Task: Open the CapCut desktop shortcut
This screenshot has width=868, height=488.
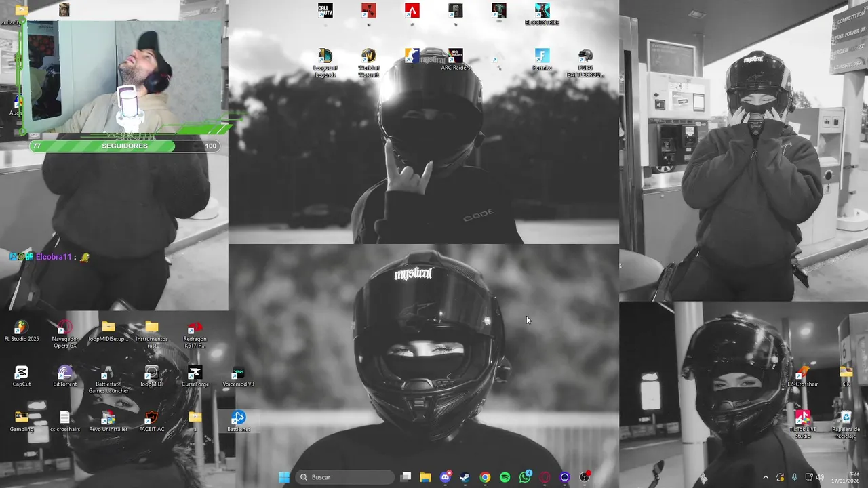Action: pyautogui.click(x=22, y=376)
